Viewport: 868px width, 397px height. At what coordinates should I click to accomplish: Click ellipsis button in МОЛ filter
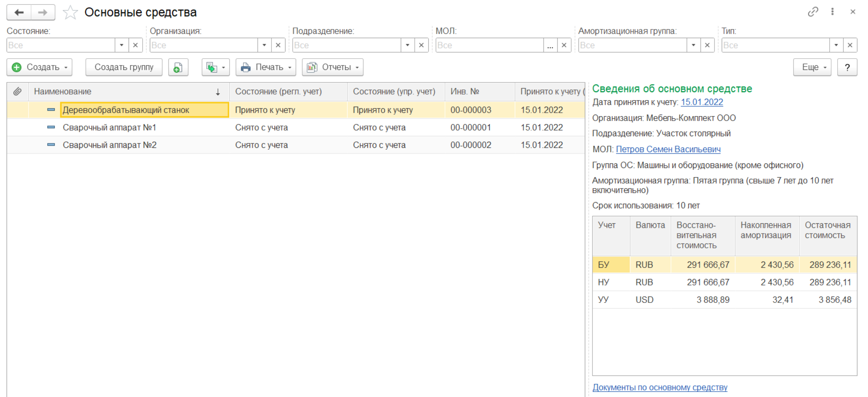click(x=550, y=45)
